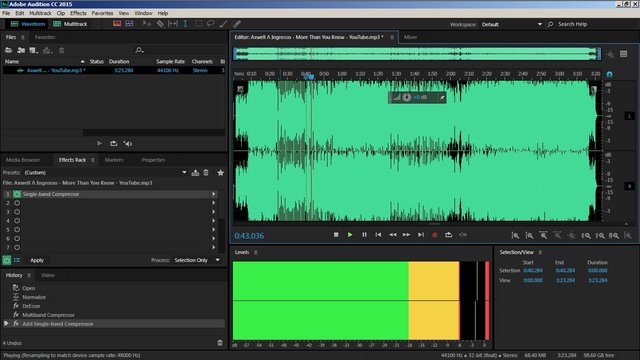
Task: Click the green Play button
Action: (x=350, y=235)
